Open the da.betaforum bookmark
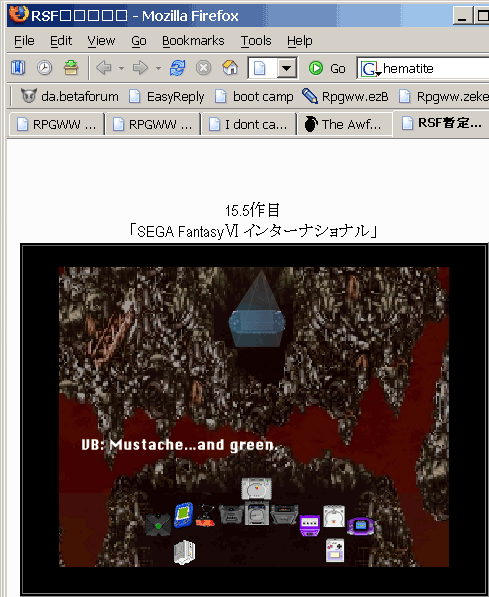489x597 pixels. (69, 96)
